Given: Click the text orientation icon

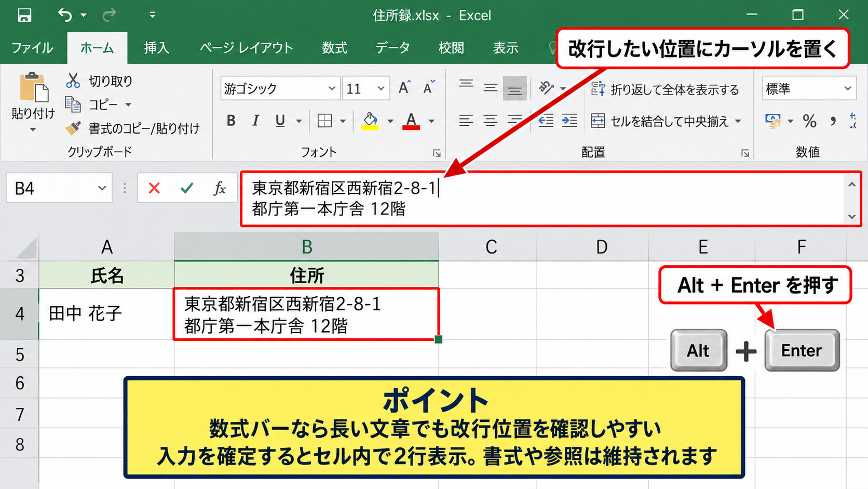Looking at the screenshot, I should [546, 88].
